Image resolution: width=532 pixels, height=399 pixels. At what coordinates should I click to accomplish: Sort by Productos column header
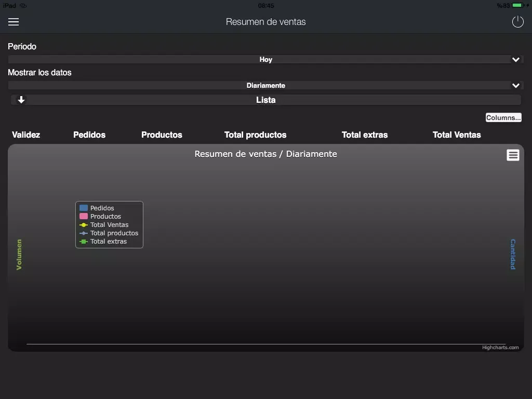point(162,135)
